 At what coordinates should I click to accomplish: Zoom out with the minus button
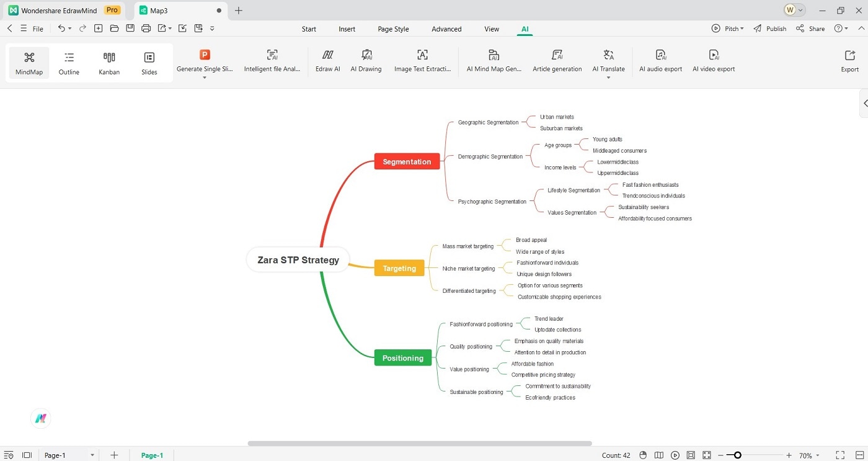(720, 455)
